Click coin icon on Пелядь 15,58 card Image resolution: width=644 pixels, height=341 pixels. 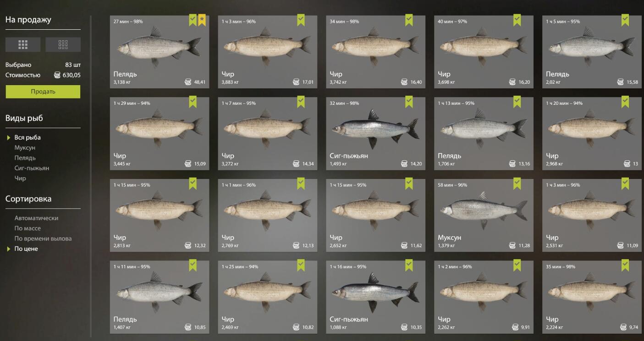tap(621, 82)
